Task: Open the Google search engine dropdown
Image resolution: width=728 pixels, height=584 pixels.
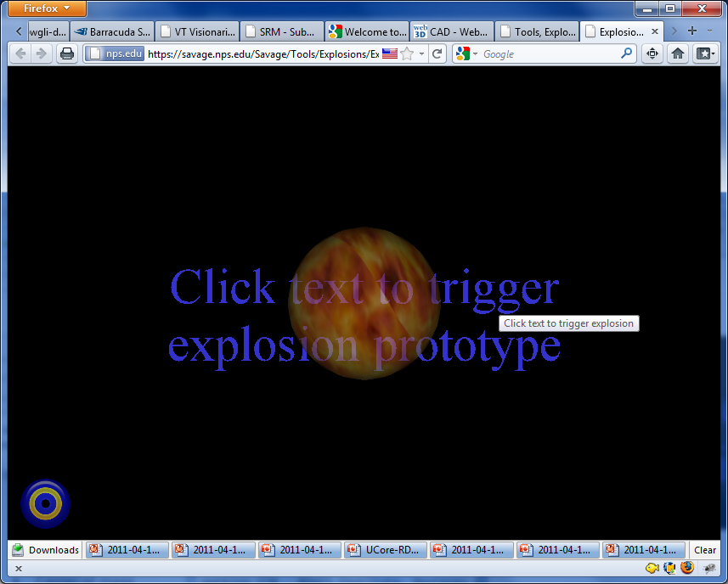Action: 466,53
